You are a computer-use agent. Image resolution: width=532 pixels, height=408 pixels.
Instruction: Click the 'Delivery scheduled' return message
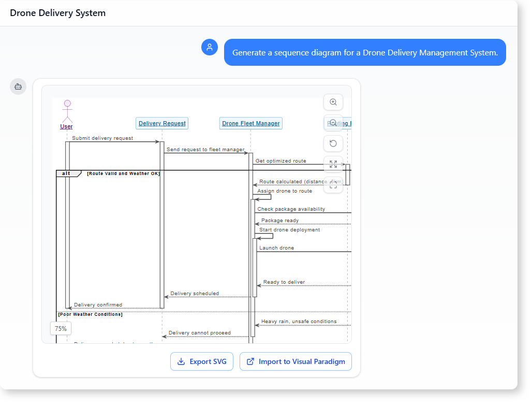coord(195,294)
